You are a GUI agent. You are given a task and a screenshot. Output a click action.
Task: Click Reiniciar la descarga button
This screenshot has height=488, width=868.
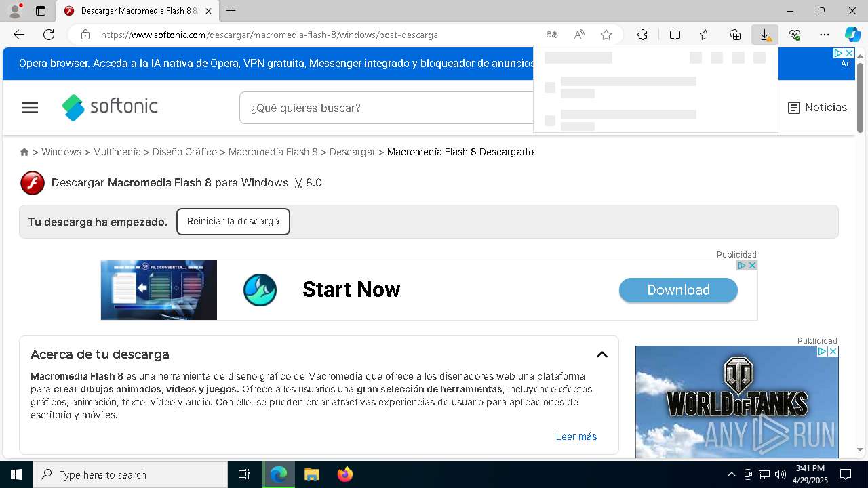point(233,222)
